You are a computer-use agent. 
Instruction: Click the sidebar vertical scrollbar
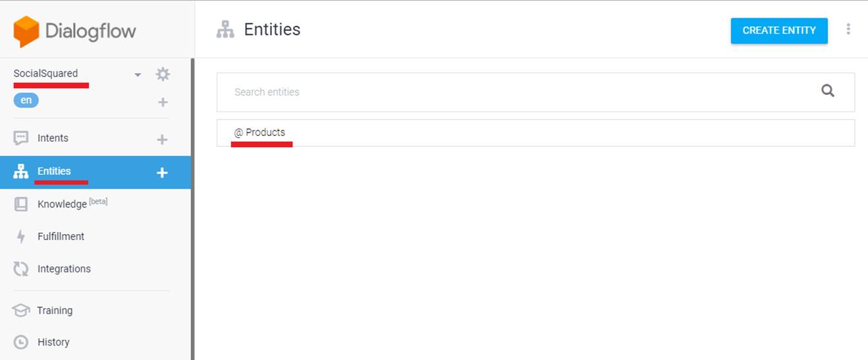pos(192,211)
